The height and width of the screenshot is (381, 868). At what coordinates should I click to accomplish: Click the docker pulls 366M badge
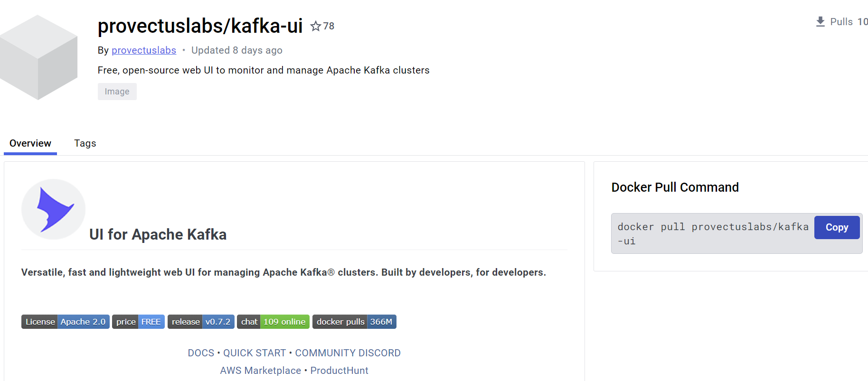click(354, 322)
